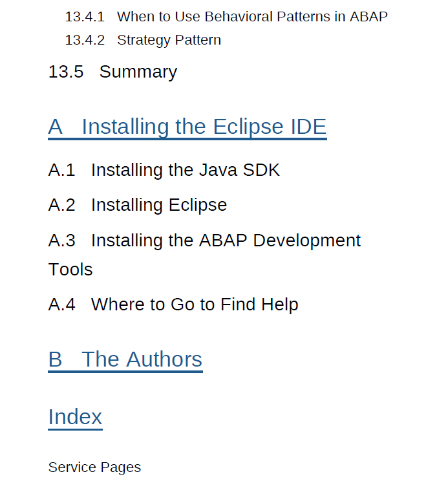Open 'When to Use Behavioral Patterns in ABAP' entry
This screenshot has width=448, height=492.
[252, 17]
